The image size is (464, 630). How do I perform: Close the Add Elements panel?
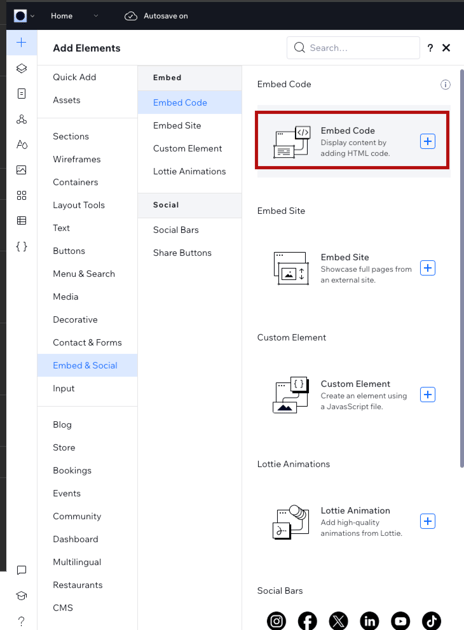click(446, 48)
